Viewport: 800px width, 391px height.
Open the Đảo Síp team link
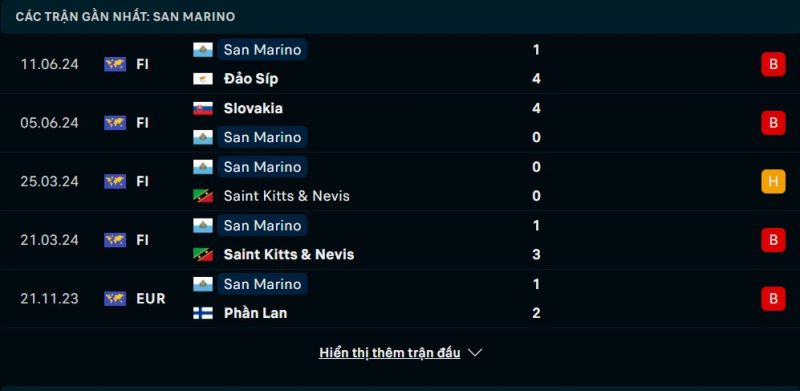tap(251, 79)
